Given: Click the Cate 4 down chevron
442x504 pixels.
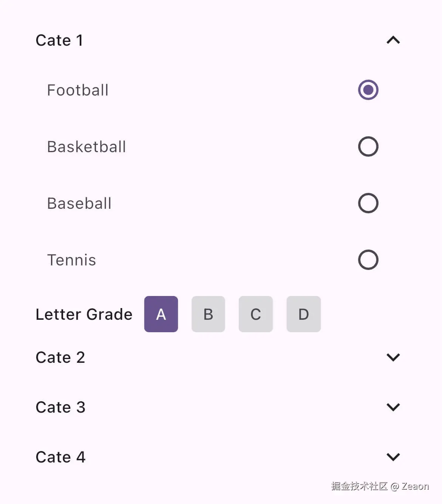Looking at the screenshot, I should coord(393,457).
